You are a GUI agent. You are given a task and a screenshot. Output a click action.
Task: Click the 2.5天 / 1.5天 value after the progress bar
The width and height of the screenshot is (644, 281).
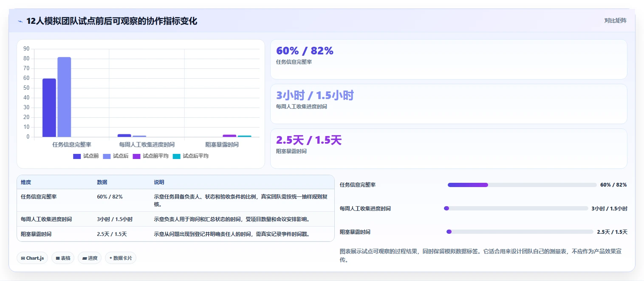coord(612,232)
